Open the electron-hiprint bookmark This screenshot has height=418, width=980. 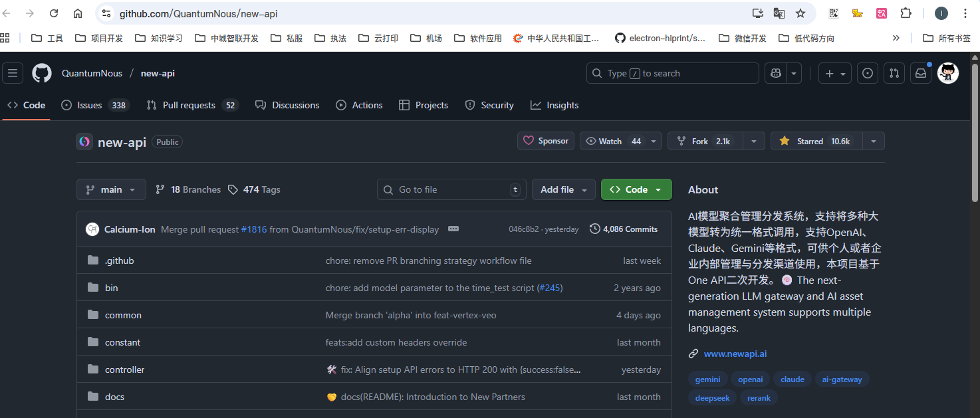660,38
